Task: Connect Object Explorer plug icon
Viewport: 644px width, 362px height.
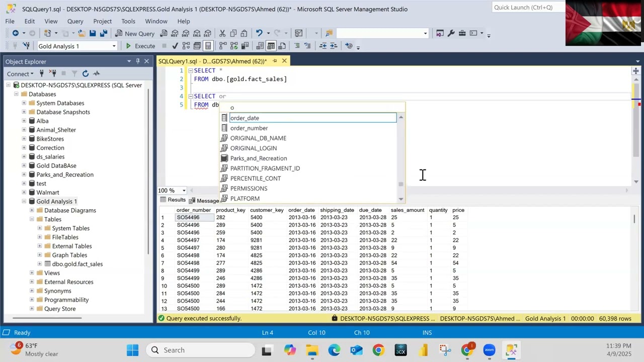Action: click(x=42, y=73)
